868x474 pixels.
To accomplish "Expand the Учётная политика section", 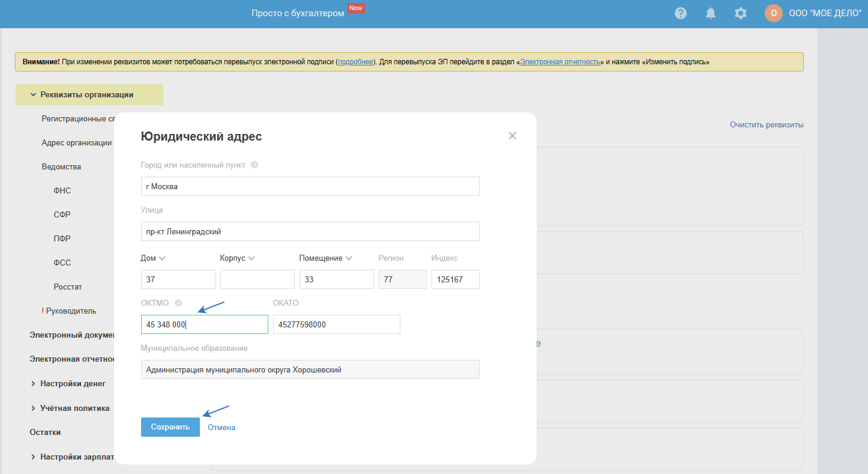I will point(34,408).
